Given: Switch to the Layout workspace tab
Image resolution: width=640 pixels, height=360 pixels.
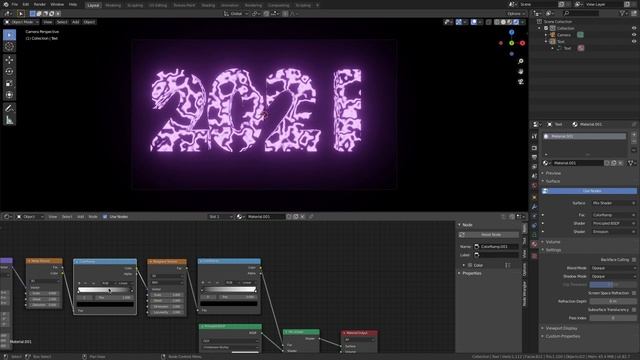Looking at the screenshot, I should click(x=93, y=5).
